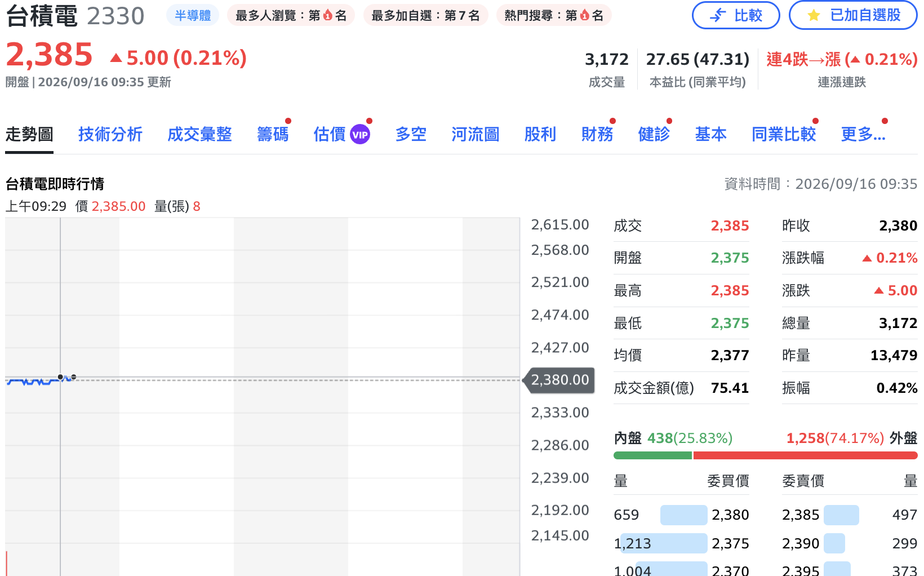Viewport: 924px width, 576px height.
Task: Click bid quantity 659 in order book
Action: click(626, 515)
